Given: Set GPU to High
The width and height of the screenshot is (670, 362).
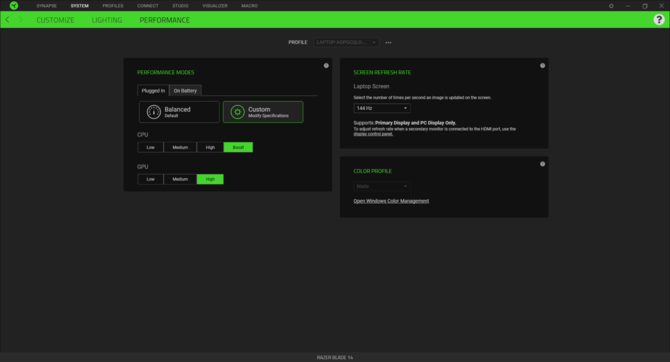Looking at the screenshot, I should pos(210,179).
